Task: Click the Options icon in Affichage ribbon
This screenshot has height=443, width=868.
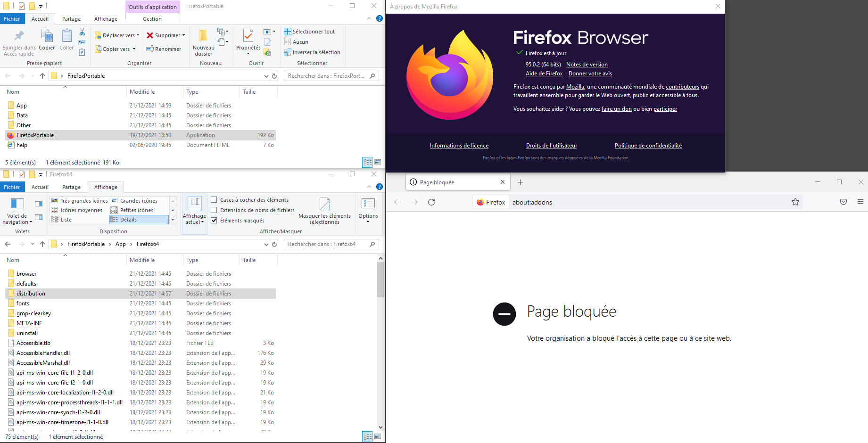Action: pos(368,204)
